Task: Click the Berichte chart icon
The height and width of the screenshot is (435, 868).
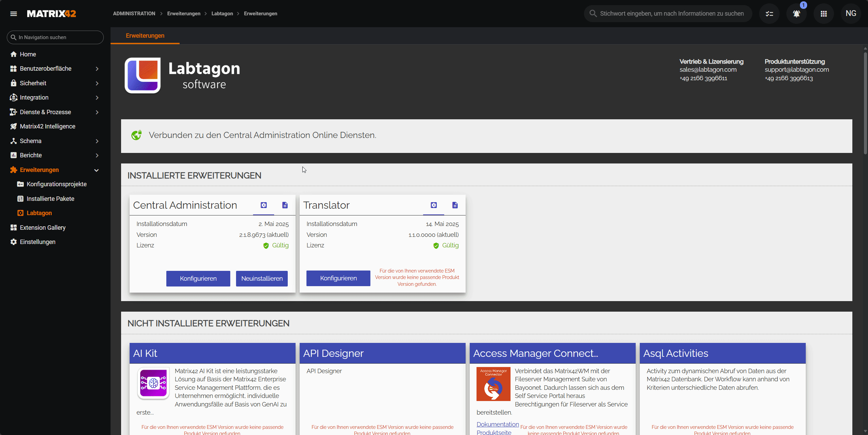Action: (14, 155)
